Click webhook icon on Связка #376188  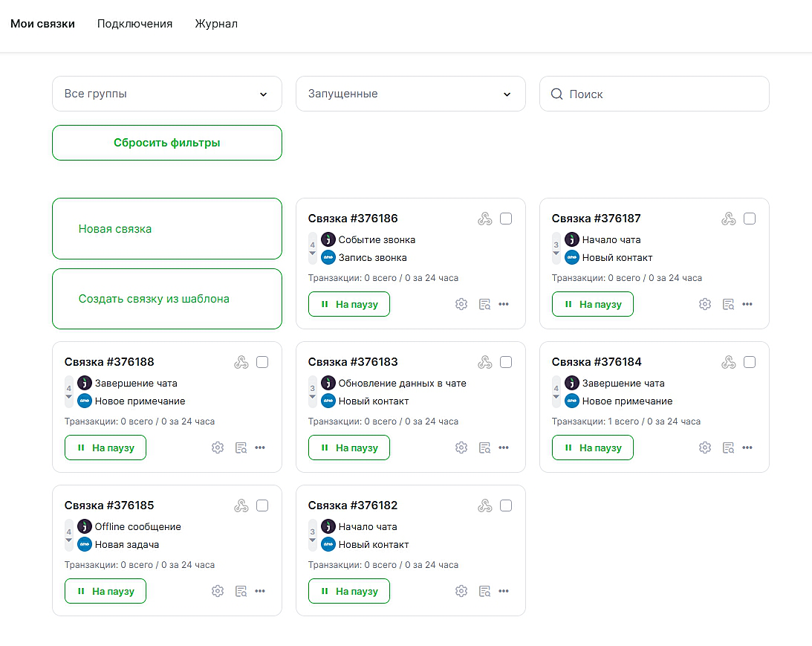pos(241,362)
